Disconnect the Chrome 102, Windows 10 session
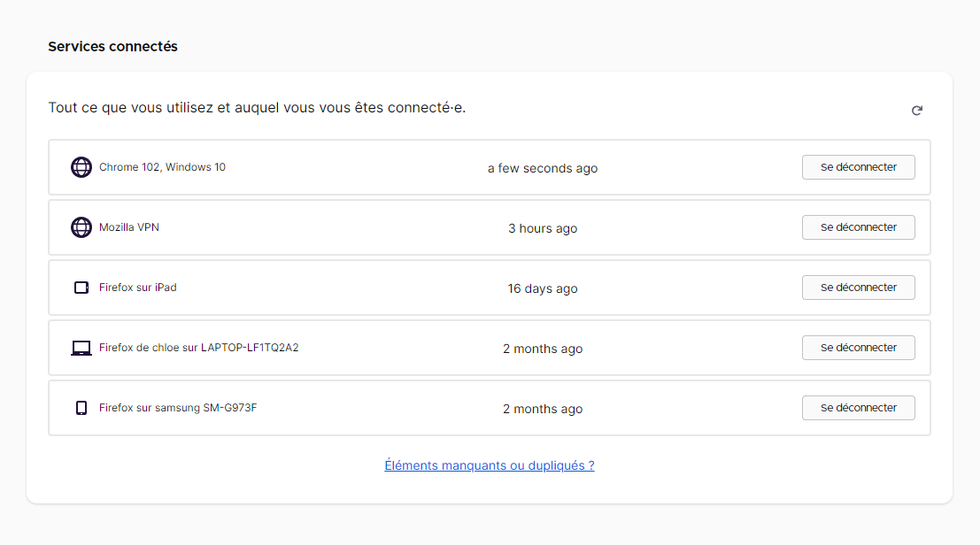 (858, 167)
